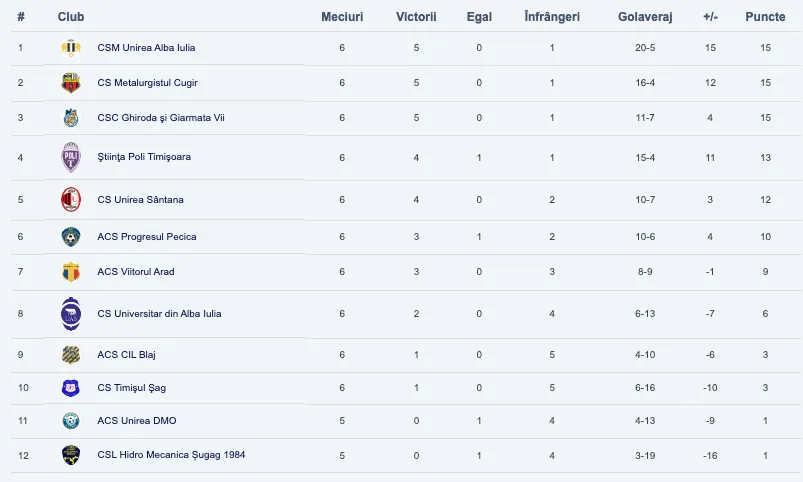803x482 pixels.
Task: Sort standings by Golaveraj header
Action: point(645,17)
